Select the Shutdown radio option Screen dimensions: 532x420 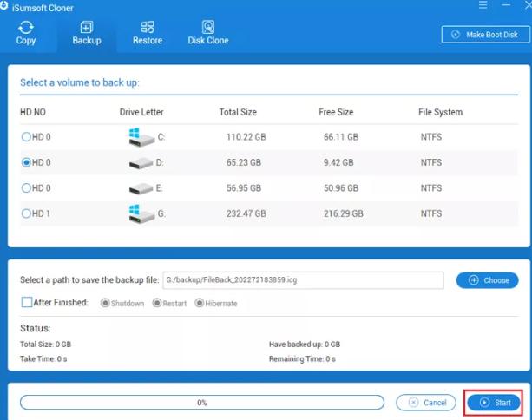[x=105, y=303]
